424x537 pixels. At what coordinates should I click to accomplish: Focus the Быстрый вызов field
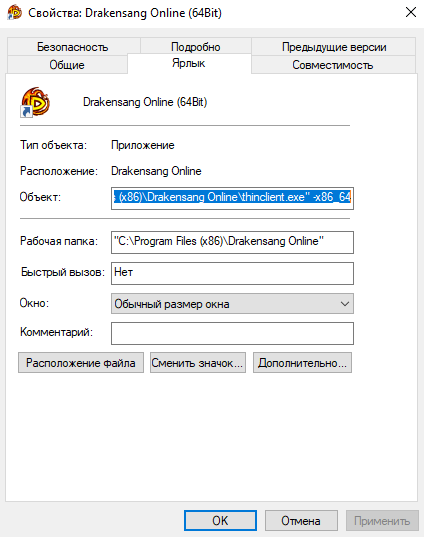(x=232, y=273)
